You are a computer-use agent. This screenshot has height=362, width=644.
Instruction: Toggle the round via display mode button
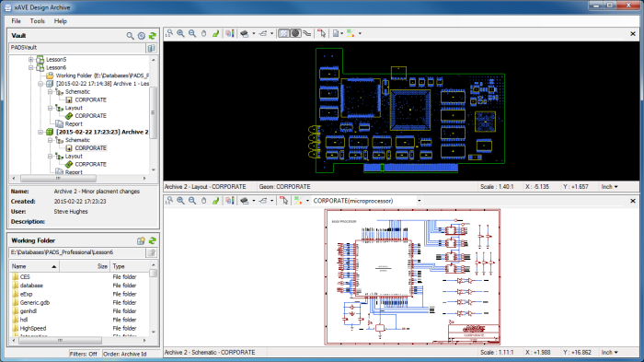295,34
